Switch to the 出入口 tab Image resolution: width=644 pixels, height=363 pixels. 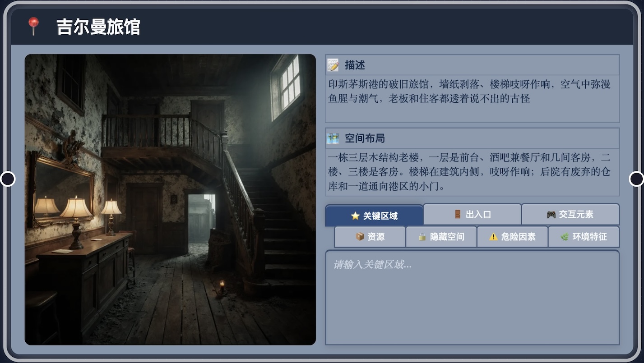pyautogui.click(x=472, y=214)
